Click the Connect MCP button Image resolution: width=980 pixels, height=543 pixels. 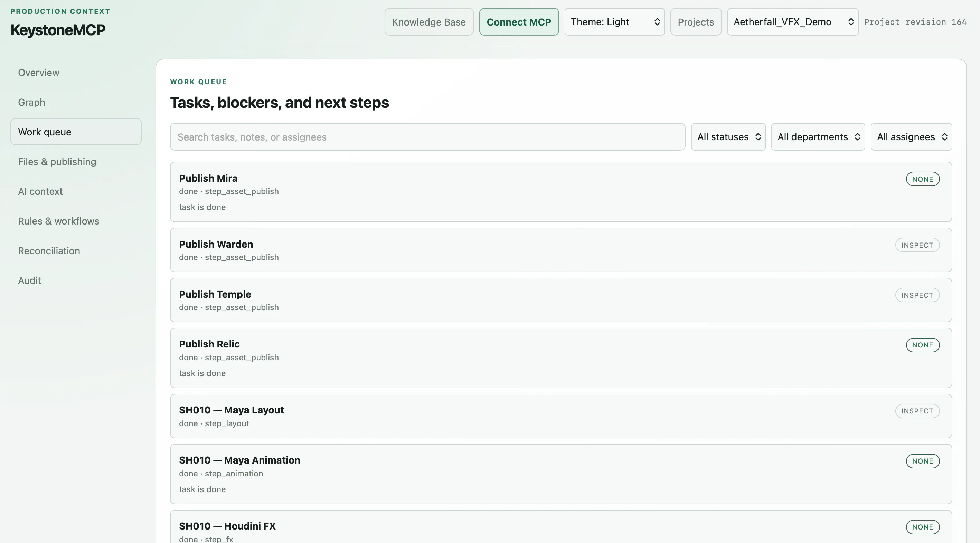519,22
